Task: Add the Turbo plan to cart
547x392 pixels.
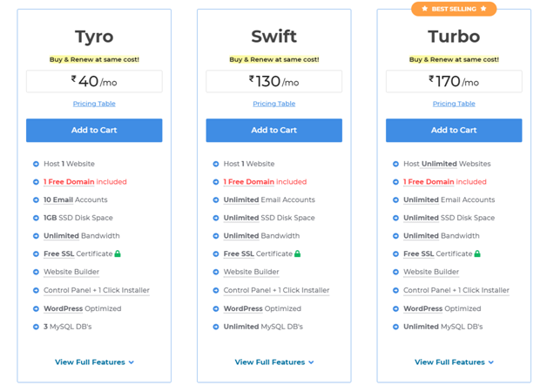Action: tap(454, 130)
